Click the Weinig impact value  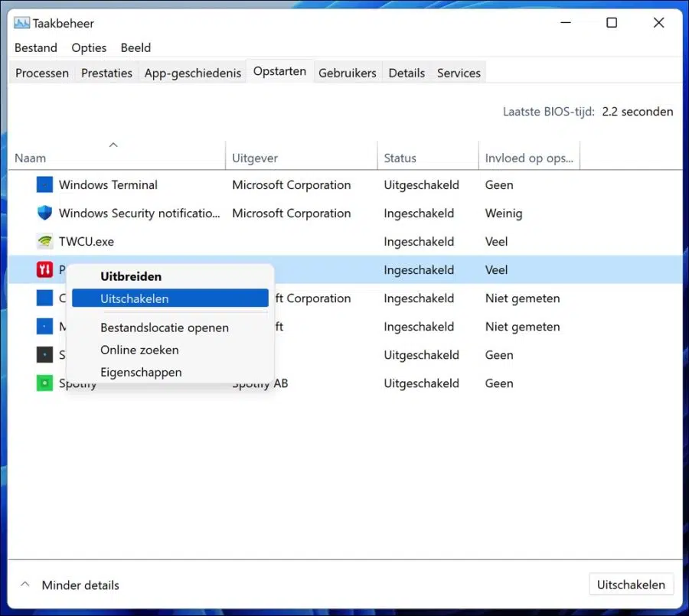coord(504,213)
